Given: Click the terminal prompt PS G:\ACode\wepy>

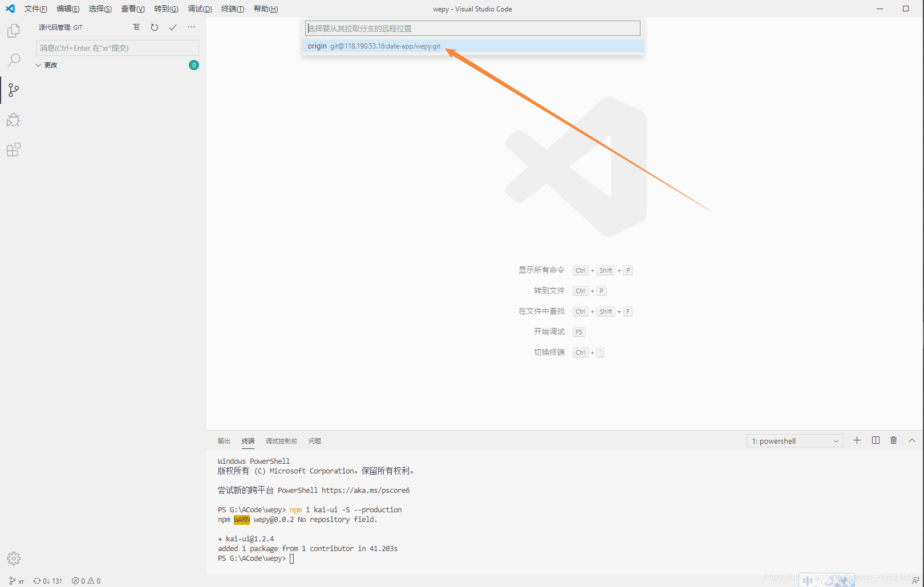Looking at the screenshot, I should tap(252, 558).
